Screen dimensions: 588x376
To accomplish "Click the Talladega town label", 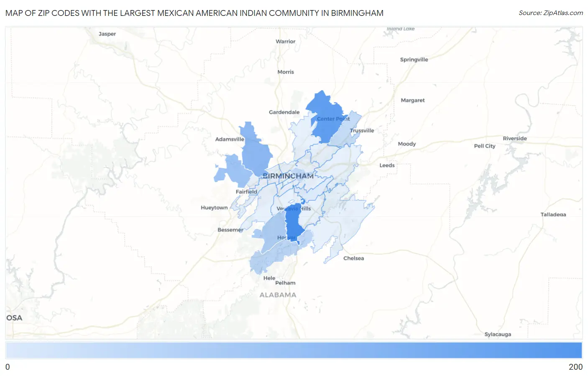I will (553, 215).
